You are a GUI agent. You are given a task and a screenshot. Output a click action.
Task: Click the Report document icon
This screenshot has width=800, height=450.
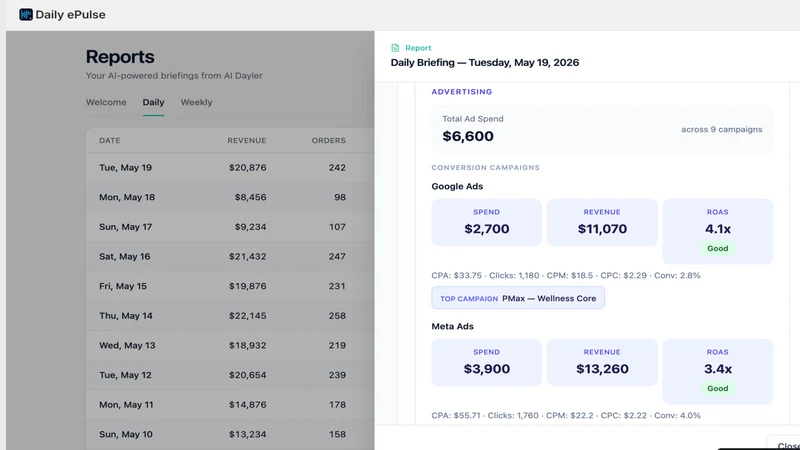coord(395,48)
